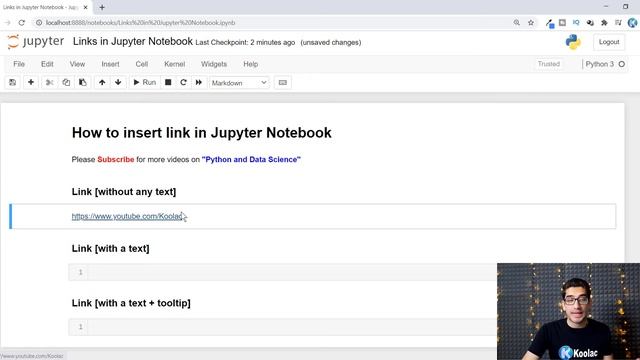Open the browser profile avatar
The height and width of the screenshot is (360, 640).
[x=633, y=23]
